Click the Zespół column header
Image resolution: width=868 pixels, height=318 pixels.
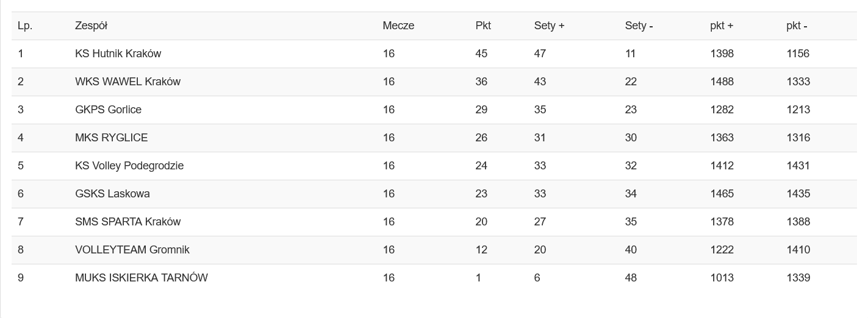pyautogui.click(x=91, y=26)
